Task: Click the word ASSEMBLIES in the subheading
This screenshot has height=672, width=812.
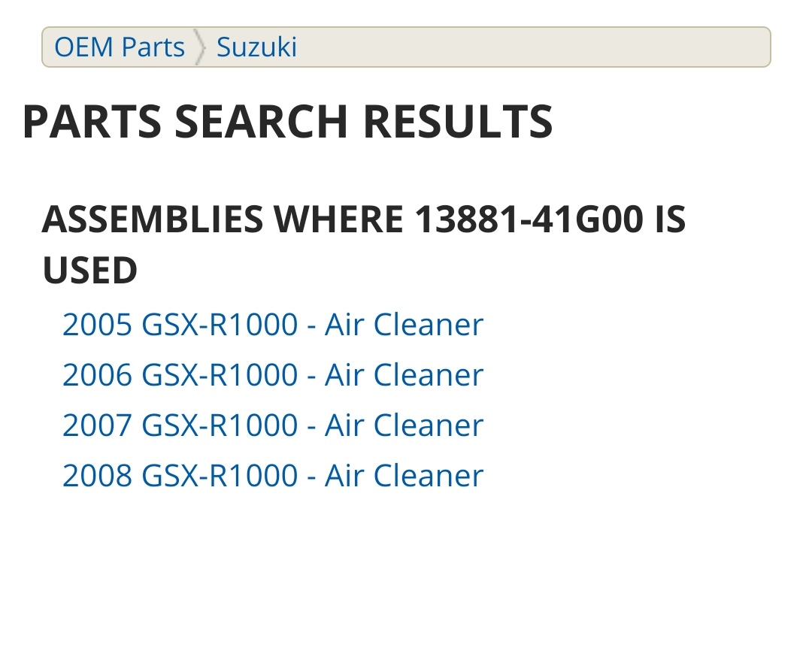Action: tap(153, 220)
